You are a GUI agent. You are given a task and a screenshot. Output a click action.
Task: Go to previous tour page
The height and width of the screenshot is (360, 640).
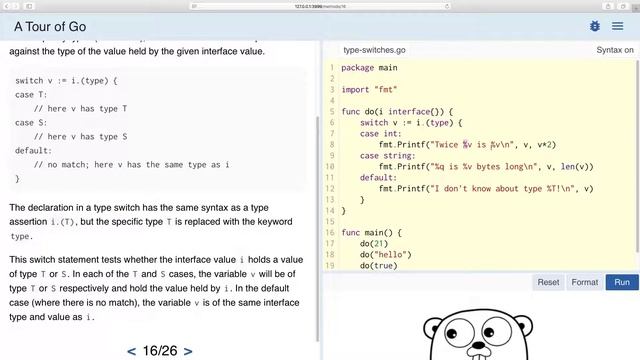(x=131, y=351)
